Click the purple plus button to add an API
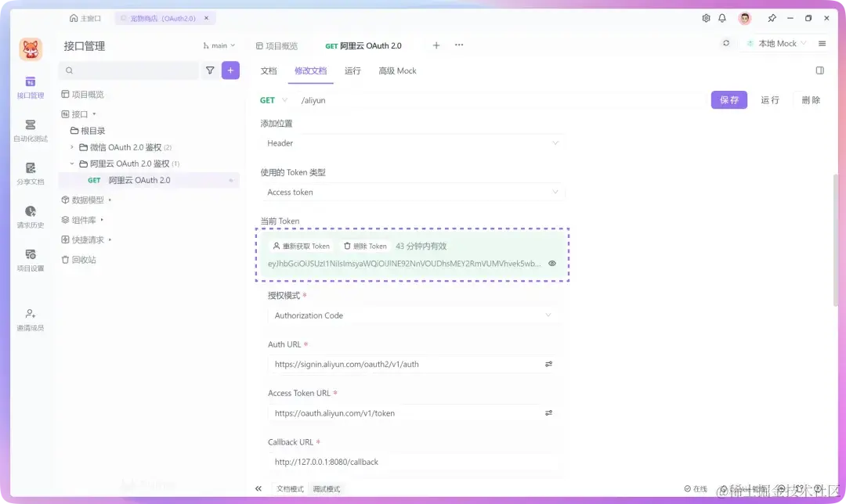 point(230,70)
